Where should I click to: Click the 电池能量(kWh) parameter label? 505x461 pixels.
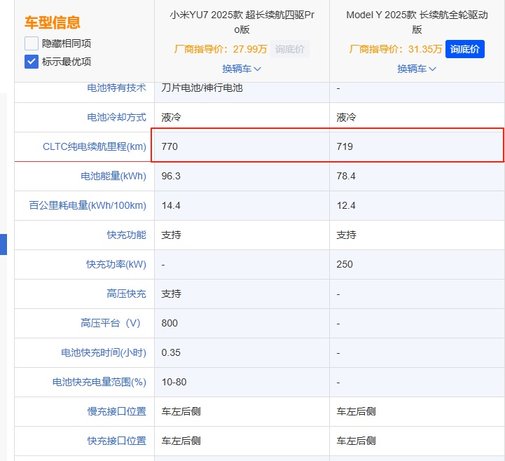[x=113, y=176]
